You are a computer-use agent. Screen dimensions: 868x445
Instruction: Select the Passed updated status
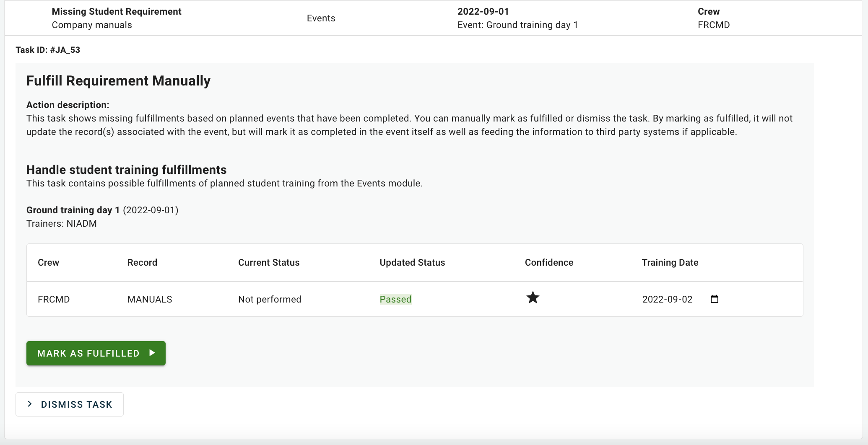(395, 299)
